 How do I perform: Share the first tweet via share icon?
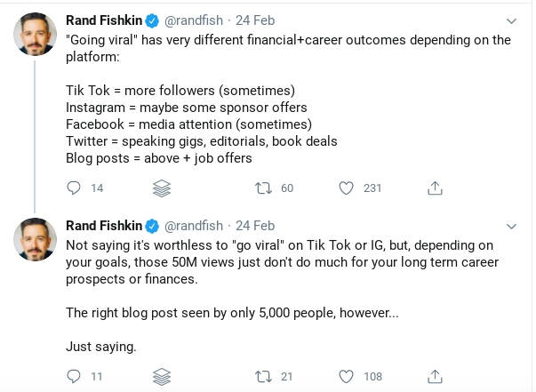435,188
